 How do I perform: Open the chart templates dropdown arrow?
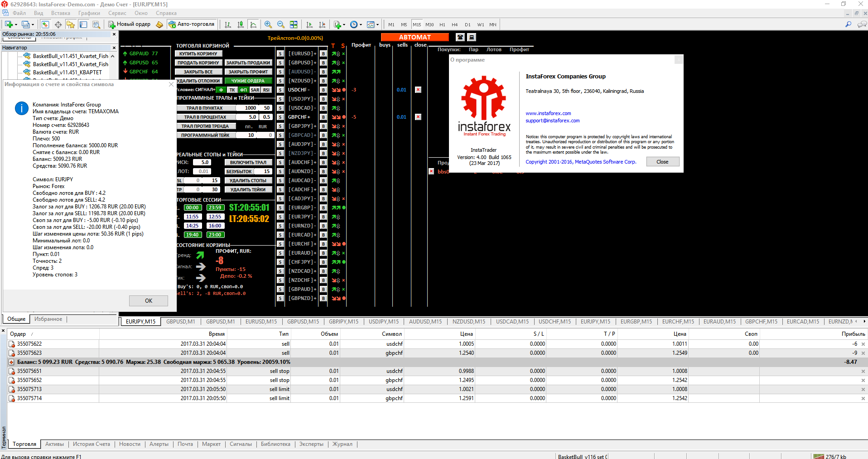[x=377, y=25]
